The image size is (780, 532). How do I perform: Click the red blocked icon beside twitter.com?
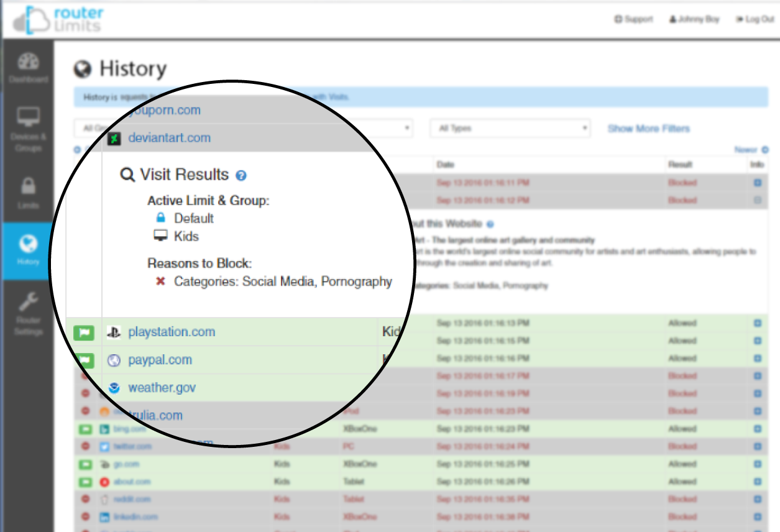(85, 446)
